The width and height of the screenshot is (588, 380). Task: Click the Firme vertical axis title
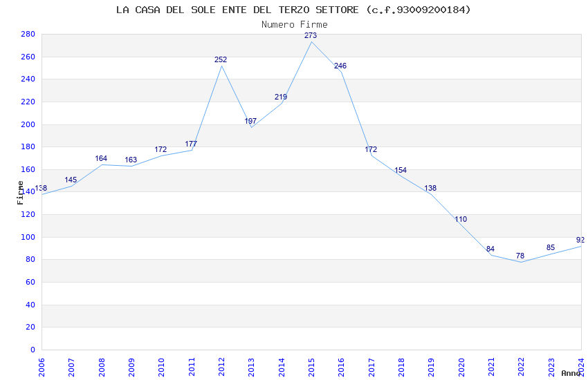(20, 193)
